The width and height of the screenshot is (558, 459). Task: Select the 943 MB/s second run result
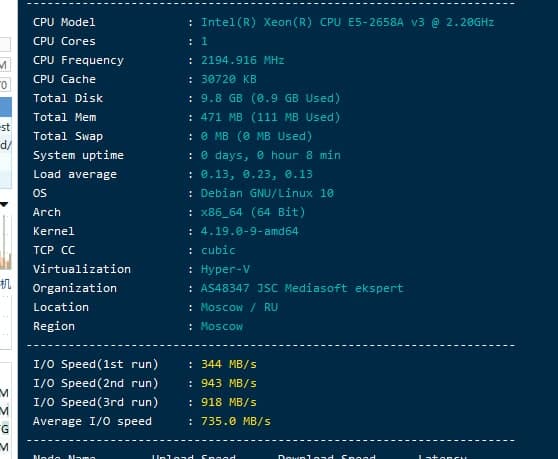228,383
